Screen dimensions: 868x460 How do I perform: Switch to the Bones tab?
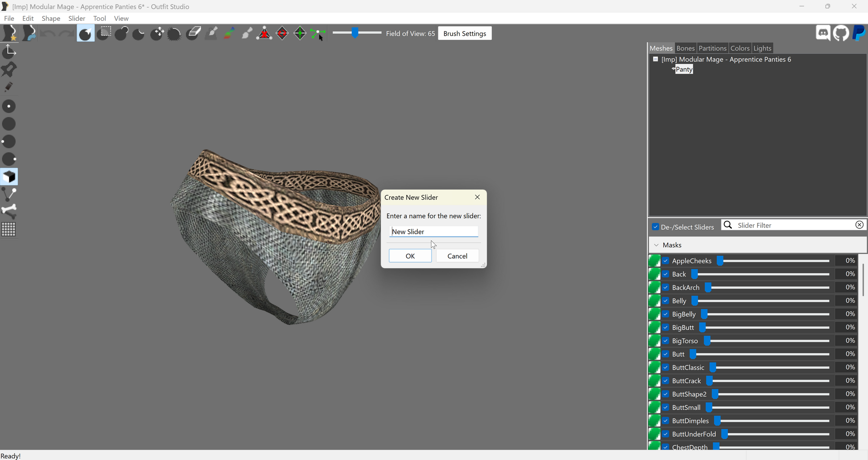coord(685,48)
